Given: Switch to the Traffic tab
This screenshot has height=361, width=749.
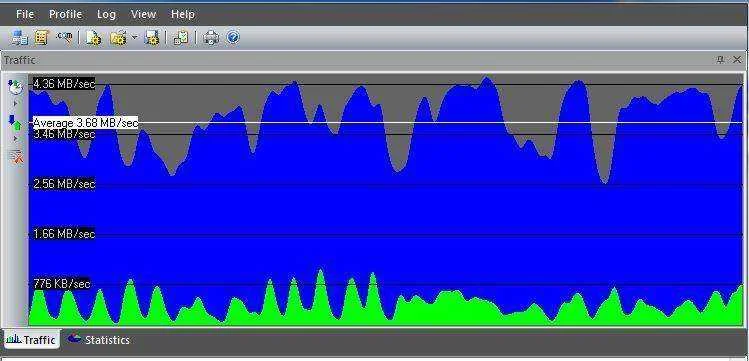Looking at the screenshot, I should (x=31, y=340).
